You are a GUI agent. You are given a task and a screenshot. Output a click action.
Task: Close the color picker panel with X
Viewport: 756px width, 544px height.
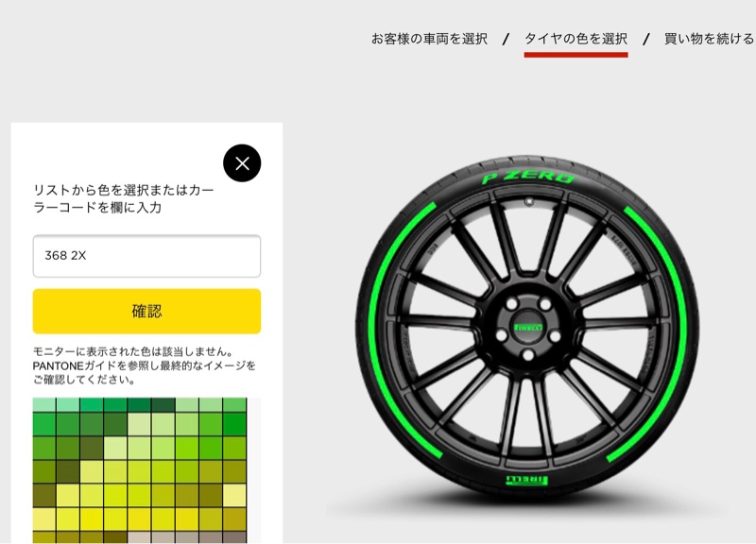242,163
